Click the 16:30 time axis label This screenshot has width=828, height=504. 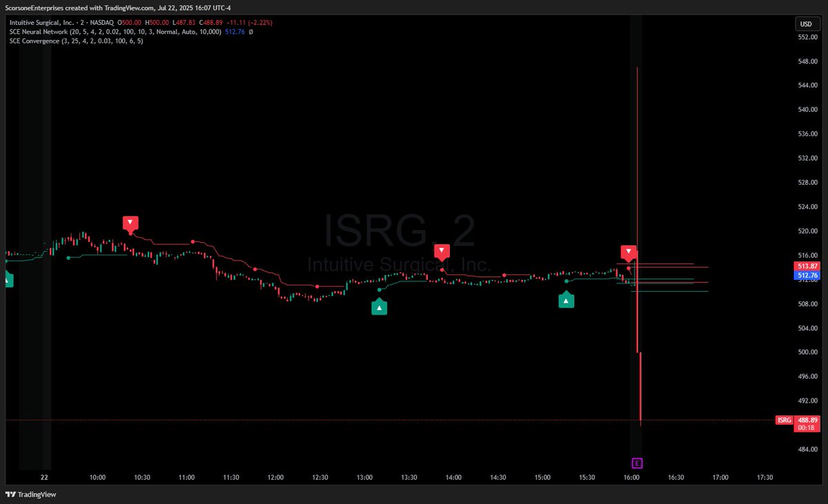(x=676, y=477)
